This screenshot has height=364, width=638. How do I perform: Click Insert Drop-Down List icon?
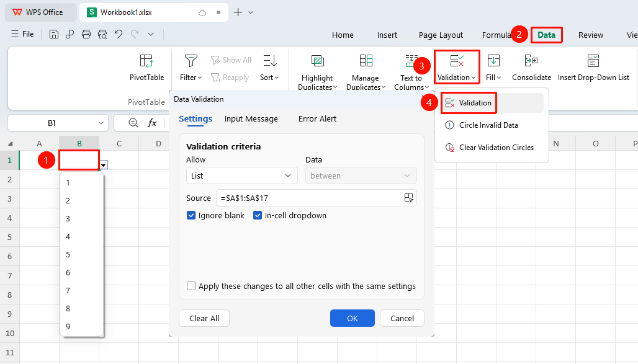click(593, 61)
